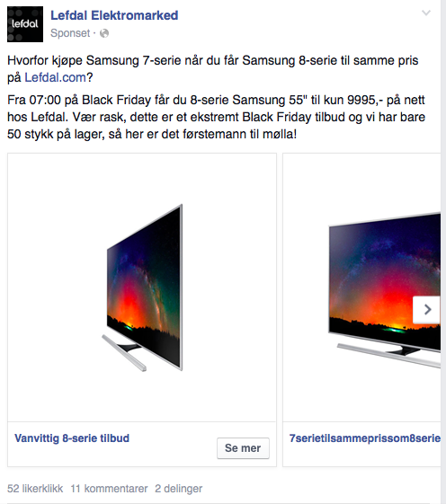This screenshot has width=446, height=504.
Task: Open the post options chevron menu
Action: click(x=426, y=13)
